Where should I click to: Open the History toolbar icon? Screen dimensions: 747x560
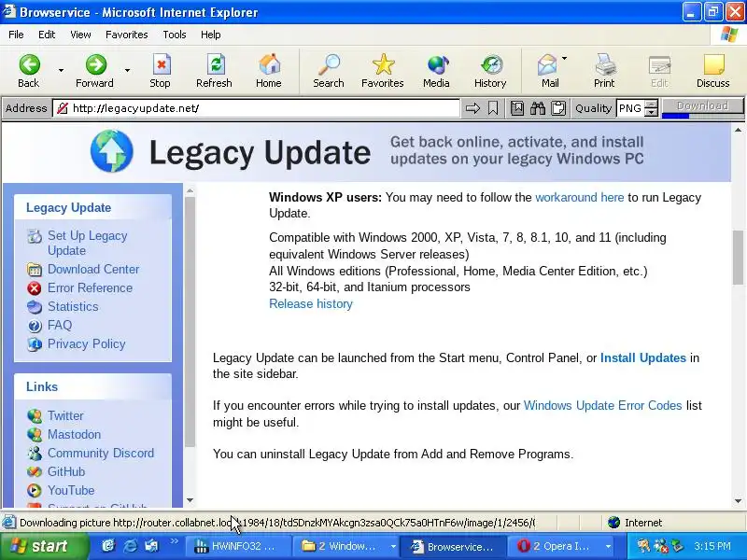point(492,64)
